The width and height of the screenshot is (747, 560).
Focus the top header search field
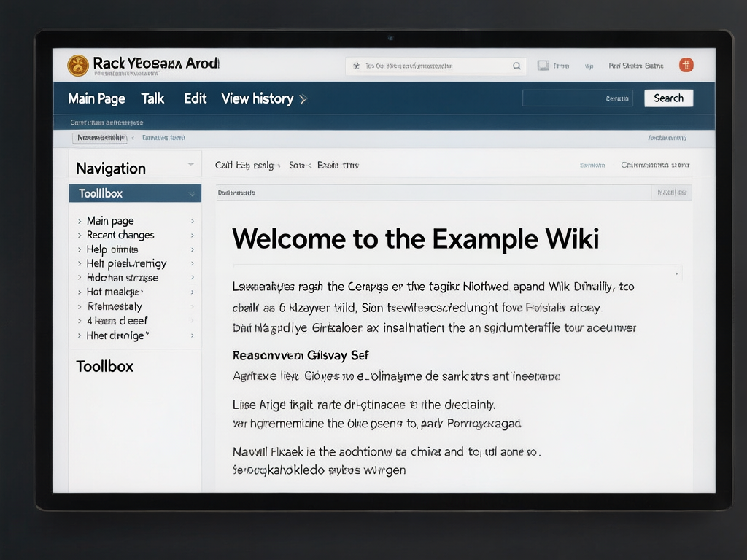pyautogui.click(x=436, y=66)
